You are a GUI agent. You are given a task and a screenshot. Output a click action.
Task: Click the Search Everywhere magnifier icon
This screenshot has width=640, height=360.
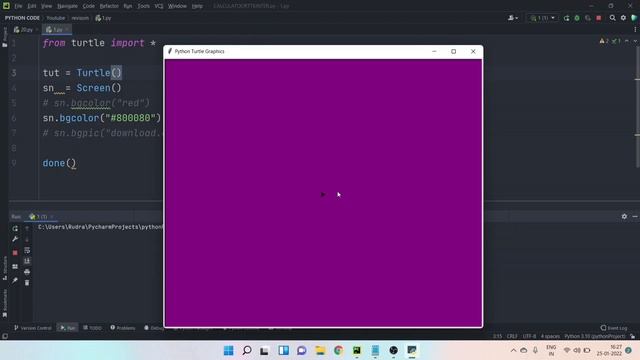coord(613,18)
